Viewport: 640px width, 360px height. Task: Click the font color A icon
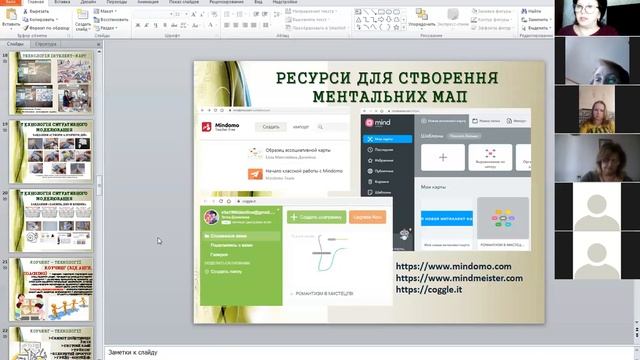[x=211, y=25]
